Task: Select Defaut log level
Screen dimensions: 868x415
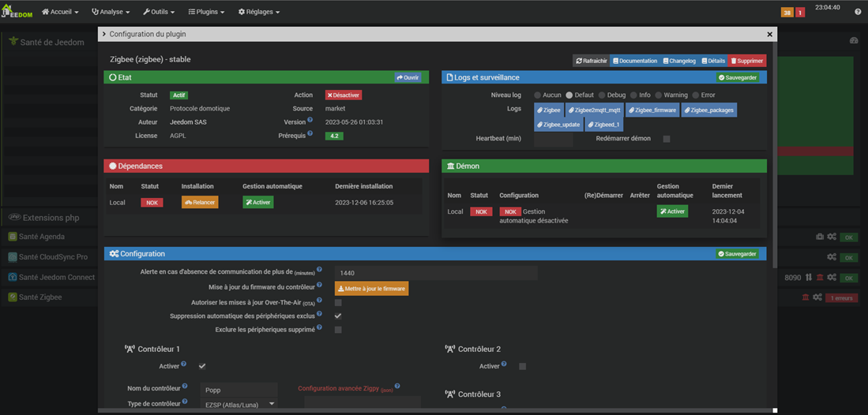Action: (569, 95)
